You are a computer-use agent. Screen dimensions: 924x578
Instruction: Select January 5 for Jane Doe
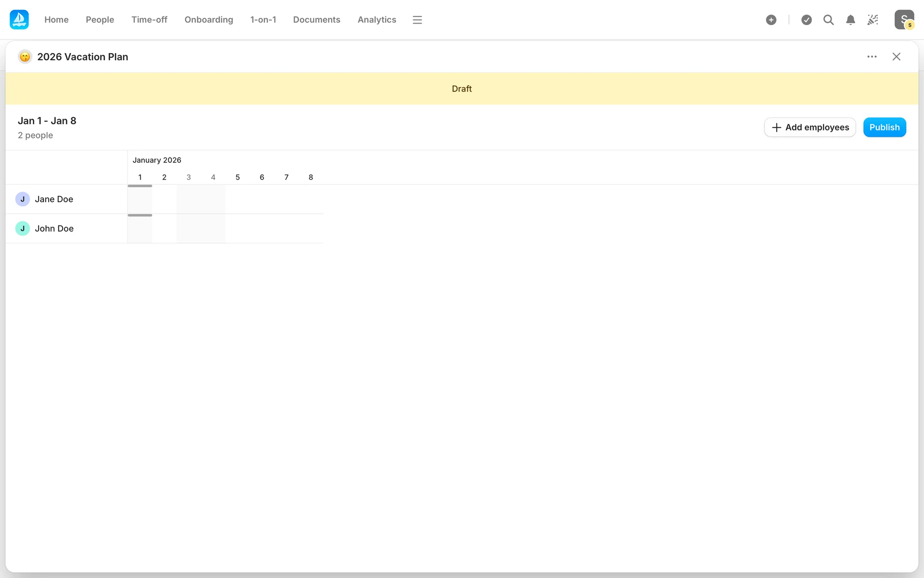(238, 199)
